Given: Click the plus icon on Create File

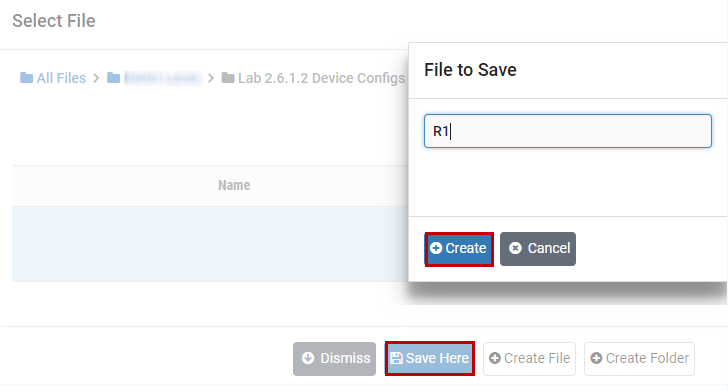Looking at the screenshot, I should pyautogui.click(x=495, y=358).
